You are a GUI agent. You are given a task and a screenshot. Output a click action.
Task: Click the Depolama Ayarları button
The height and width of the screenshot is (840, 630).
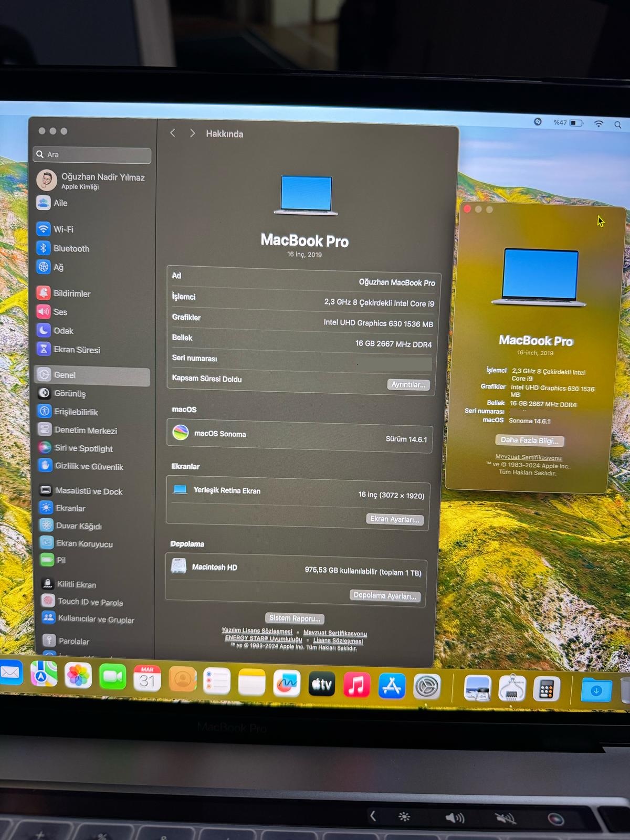(x=385, y=595)
